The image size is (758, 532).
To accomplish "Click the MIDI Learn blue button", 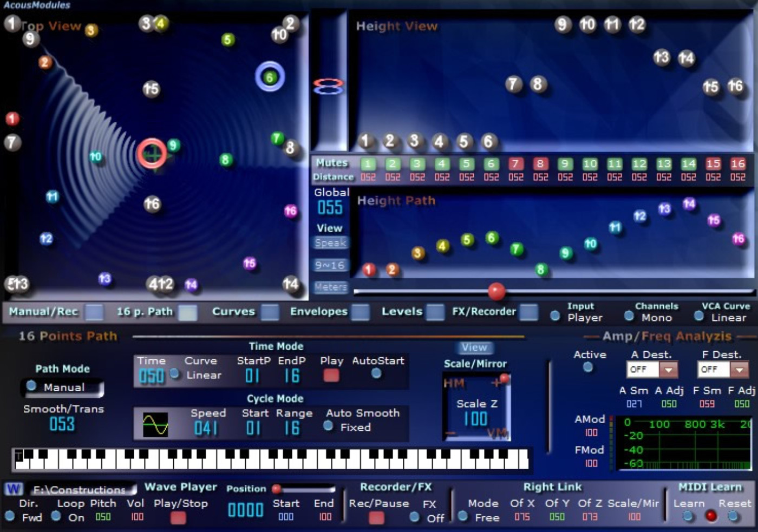I will coord(688,516).
